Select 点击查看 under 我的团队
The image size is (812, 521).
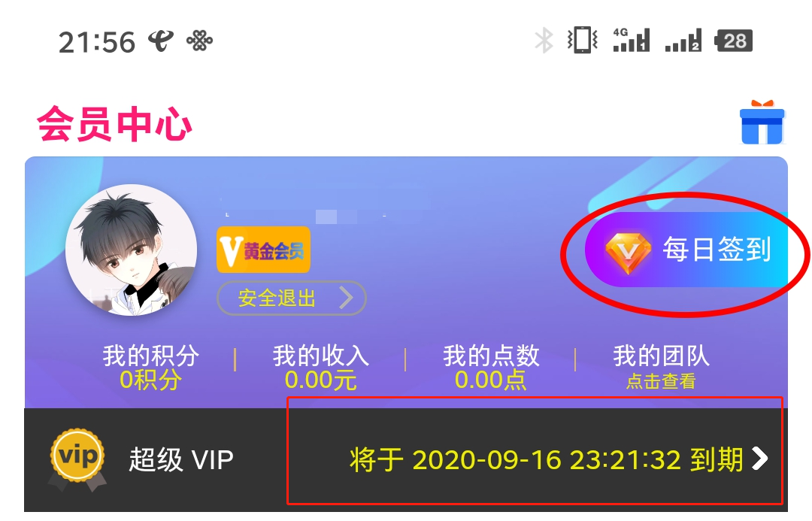(661, 382)
